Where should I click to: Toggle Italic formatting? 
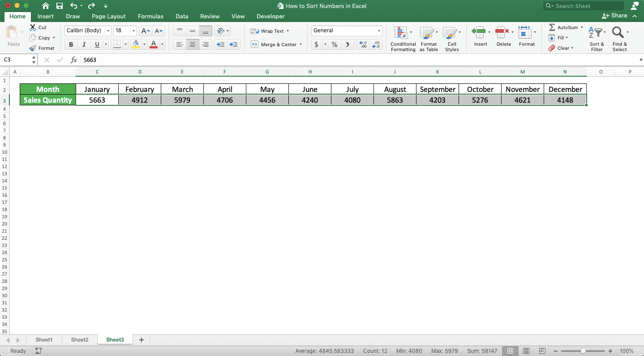point(84,44)
